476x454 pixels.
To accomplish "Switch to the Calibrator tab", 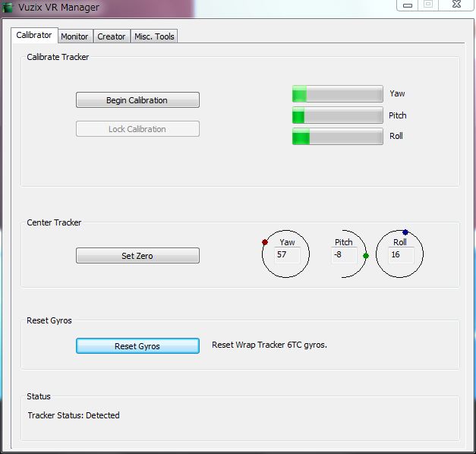I will [x=33, y=35].
